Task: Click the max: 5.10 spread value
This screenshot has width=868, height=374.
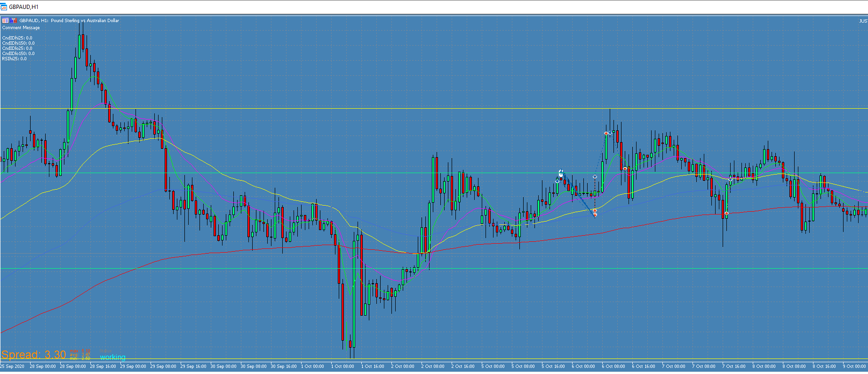Action: tap(80, 351)
